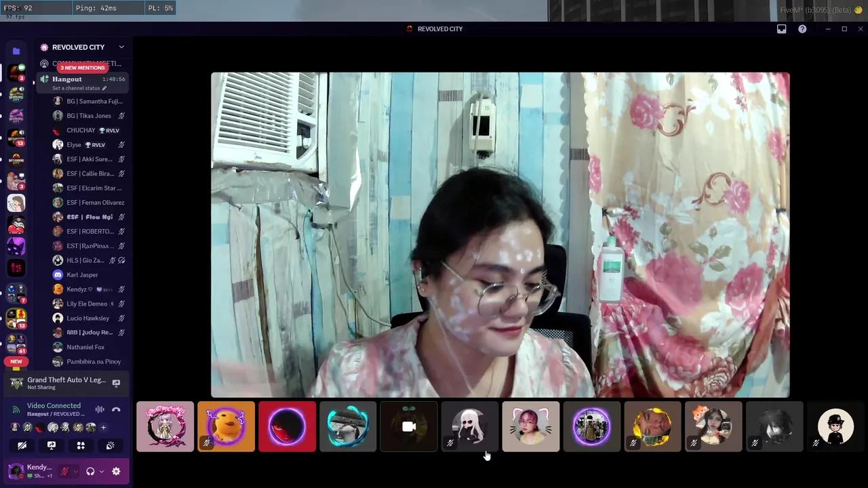Click the NEW unread pill in server list
The image size is (868, 488).
coord(16,361)
